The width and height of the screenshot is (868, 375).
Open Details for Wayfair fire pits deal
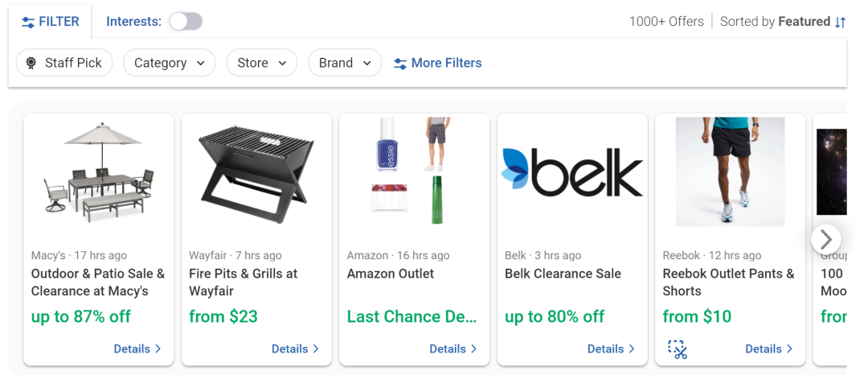(x=295, y=349)
